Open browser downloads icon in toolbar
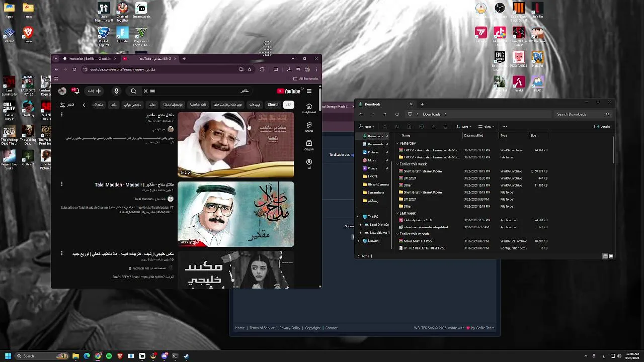The height and width of the screenshot is (362, 644). [x=288, y=69]
